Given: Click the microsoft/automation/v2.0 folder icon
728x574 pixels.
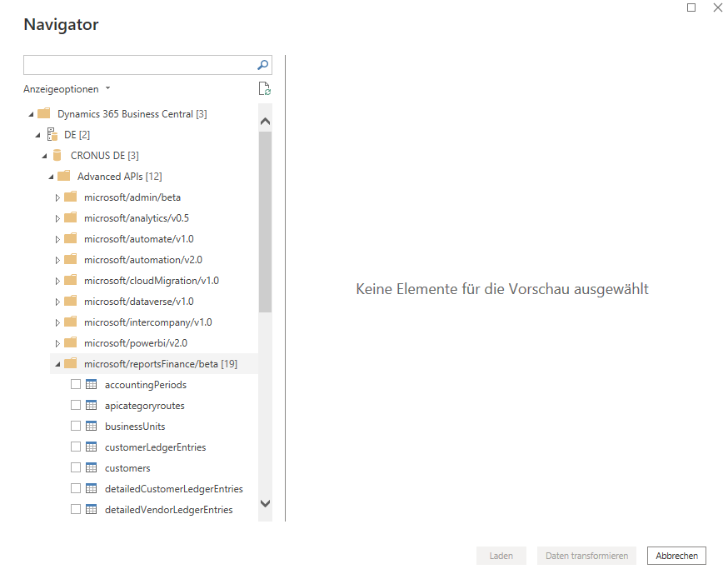Looking at the screenshot, I should [x=71, y=260].
